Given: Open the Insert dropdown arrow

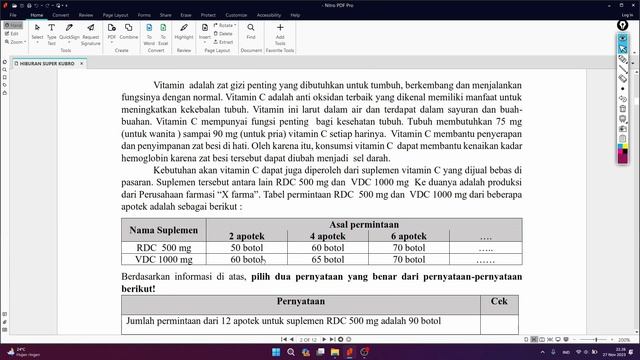Looking at the screenshot, I should coord(204,42).
